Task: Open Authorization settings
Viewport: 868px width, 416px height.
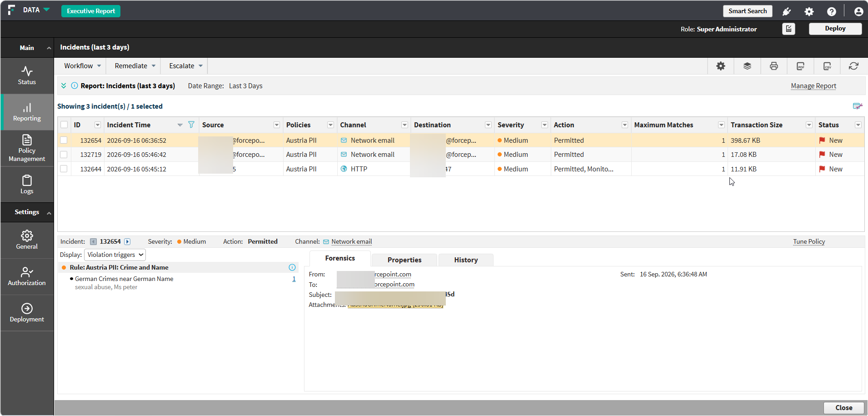Action: (27, 276)
